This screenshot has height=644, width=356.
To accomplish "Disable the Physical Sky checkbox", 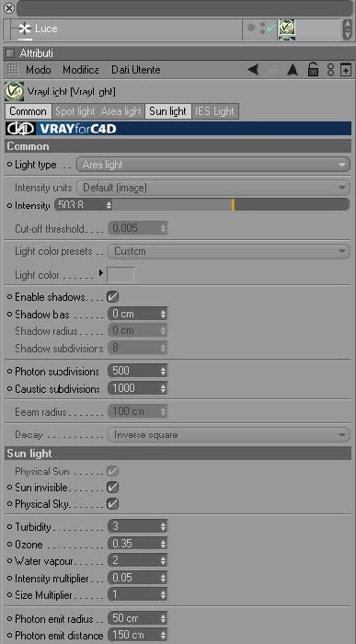I will pos(112,504).
